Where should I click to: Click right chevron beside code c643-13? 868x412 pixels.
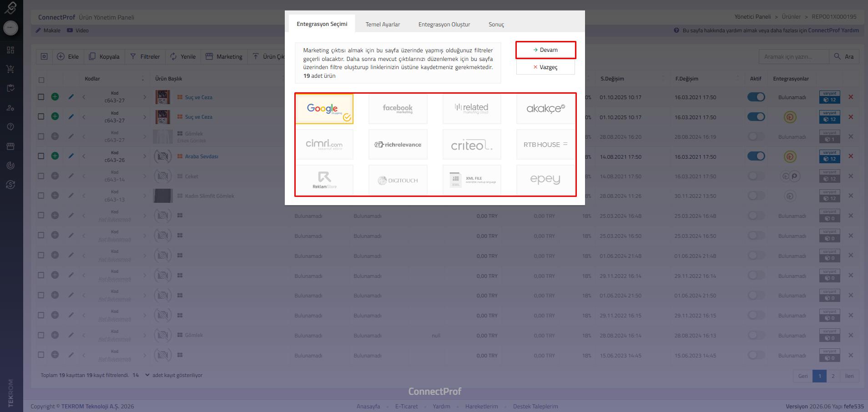(x=145, y=196)
